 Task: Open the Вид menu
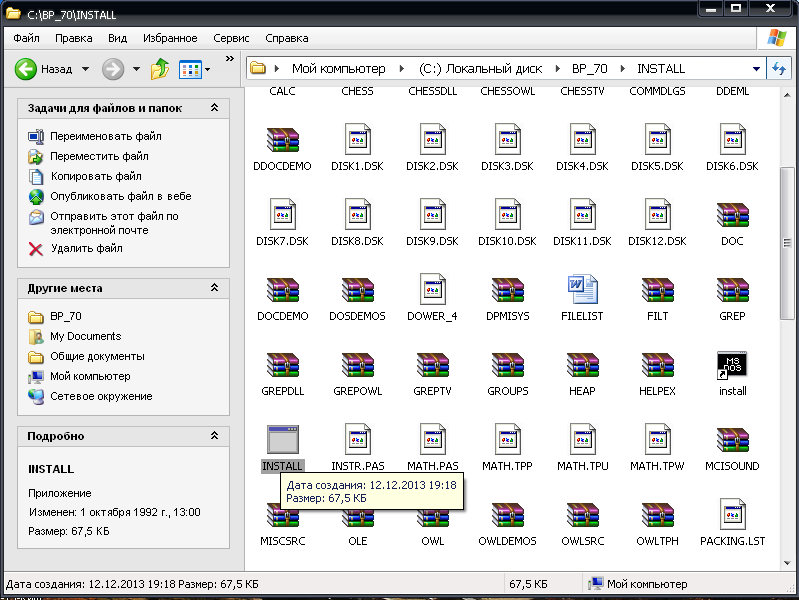click(117, 38)
